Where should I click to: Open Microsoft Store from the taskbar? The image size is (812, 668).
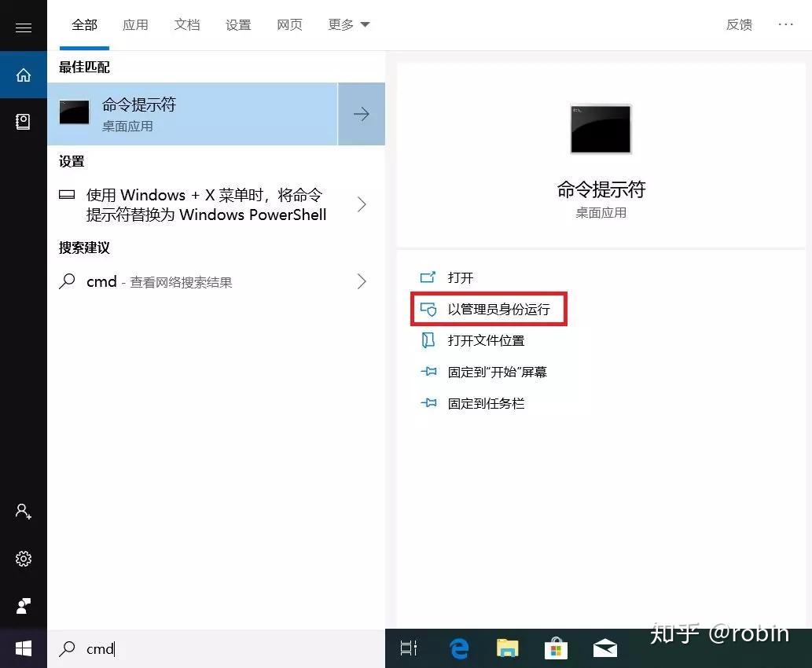coord(556,648)
